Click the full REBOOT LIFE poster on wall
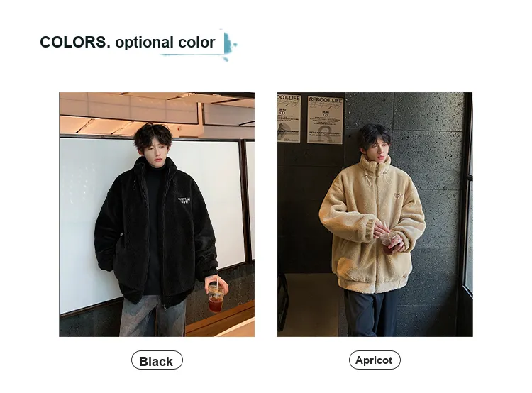This screenshot has height=393, width=532. (x=326, y=120)
